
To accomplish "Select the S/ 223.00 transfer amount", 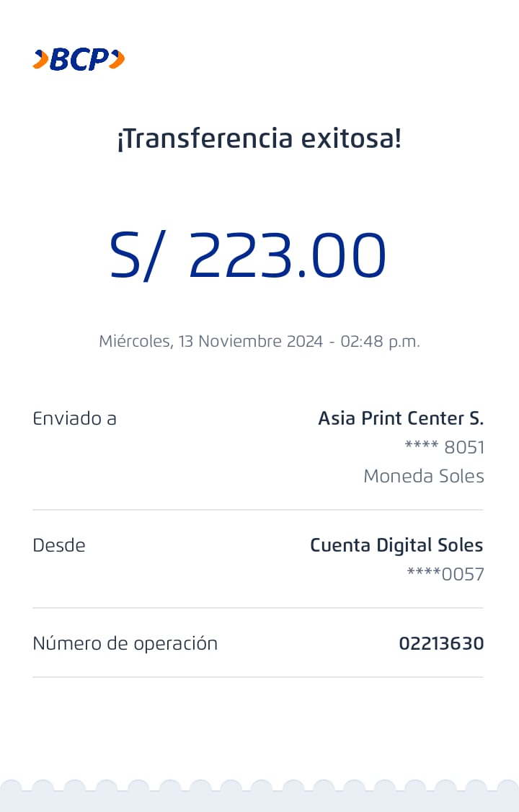I will pyautogui.click(x=248, y=255).
